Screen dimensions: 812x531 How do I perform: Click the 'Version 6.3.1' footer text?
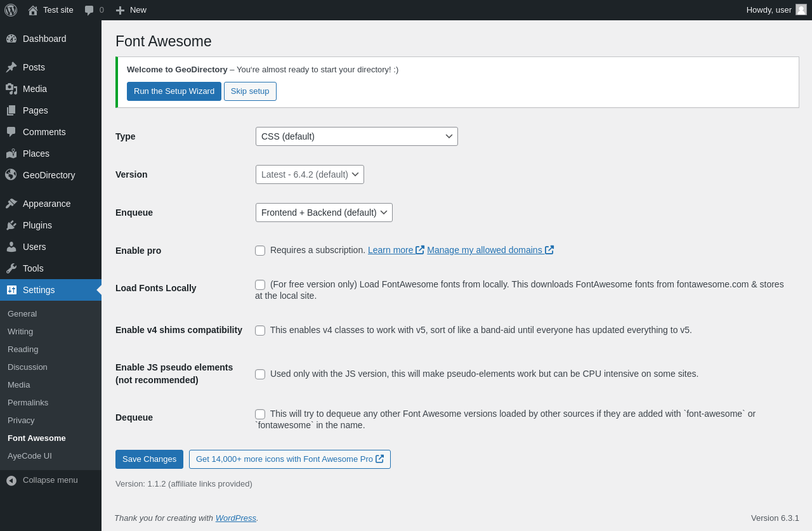coord(775,518)
